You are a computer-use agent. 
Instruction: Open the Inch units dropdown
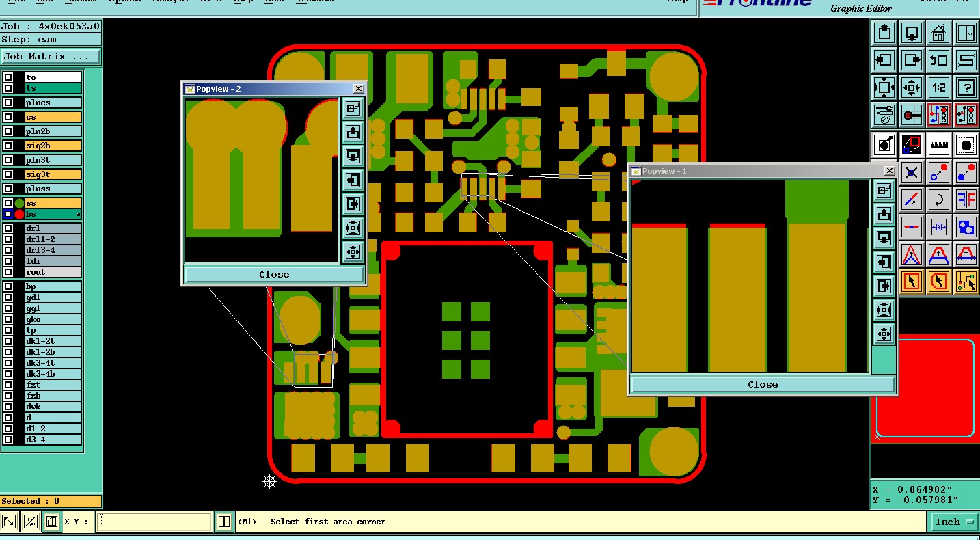(954, 522)
